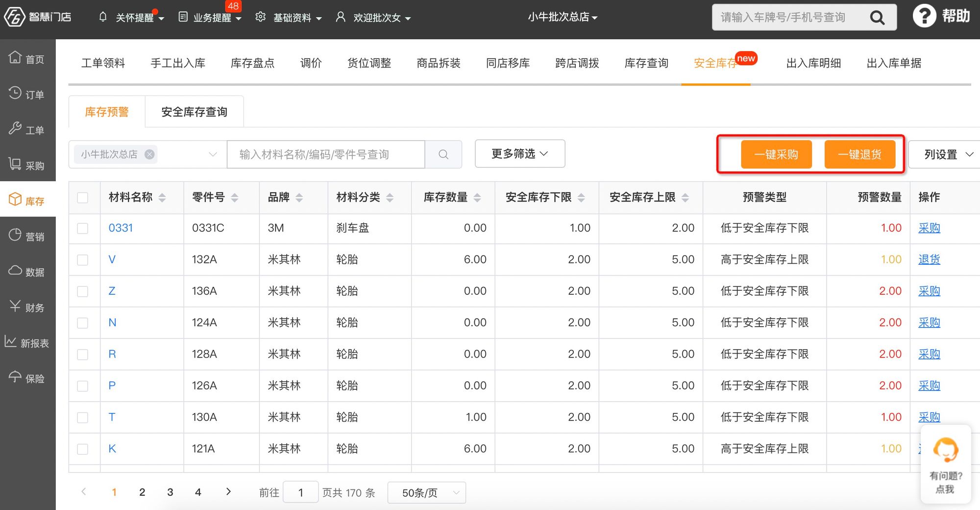Select the 新报表 sidebar icon
Image resolution: width=980 pixels, height=510 pixels.
[27, 342]
